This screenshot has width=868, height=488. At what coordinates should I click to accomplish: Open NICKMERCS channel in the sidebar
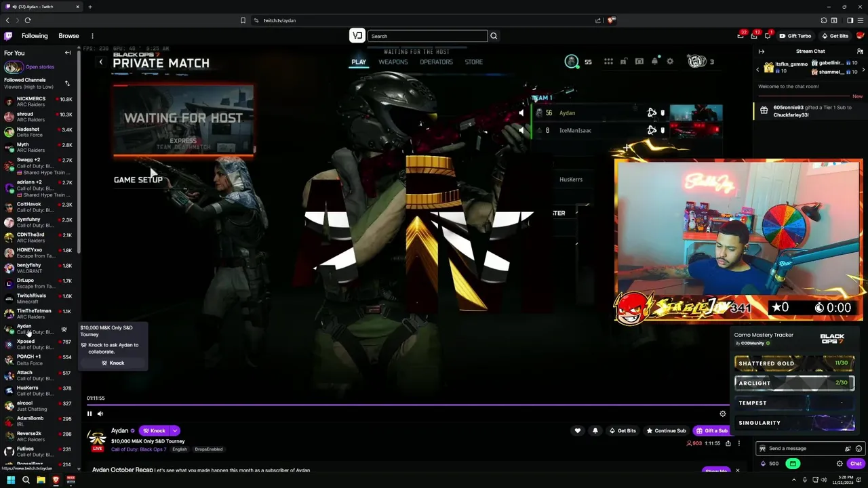click(39, 102)
